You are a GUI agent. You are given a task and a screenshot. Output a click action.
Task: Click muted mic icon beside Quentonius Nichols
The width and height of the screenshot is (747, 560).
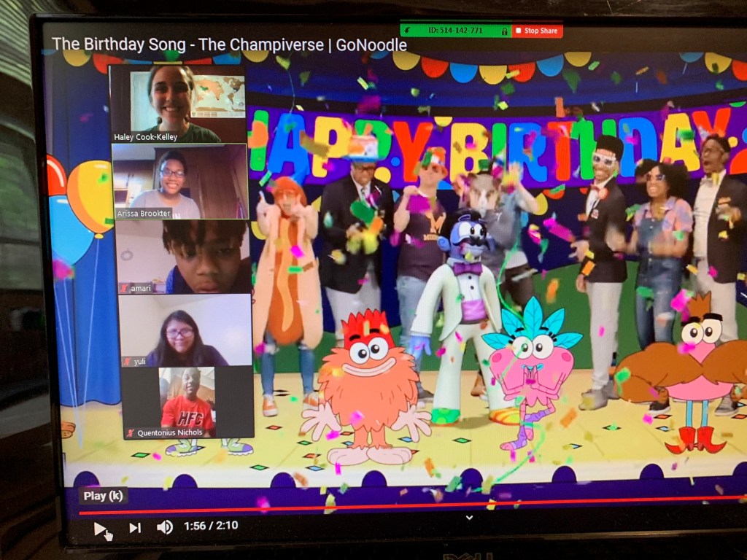click(x=131, y=432)
